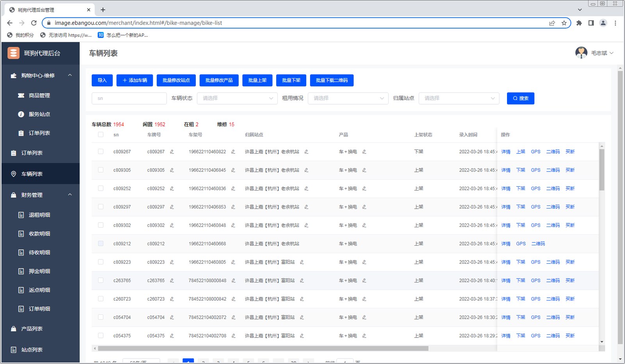Tick checkbox for vehicle c809223
Image resolution: width=625 pixels, height=364 pixels.
pos(101,262)
